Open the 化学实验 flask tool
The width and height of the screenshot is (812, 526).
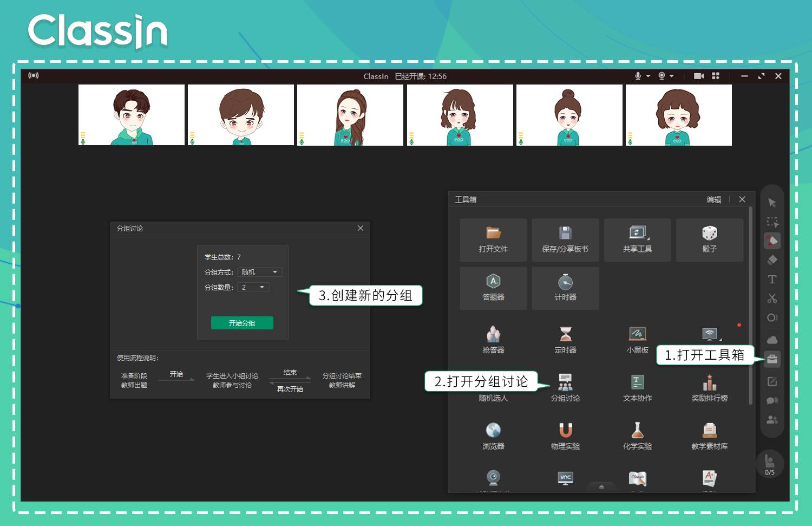click(x=637, y=436)
